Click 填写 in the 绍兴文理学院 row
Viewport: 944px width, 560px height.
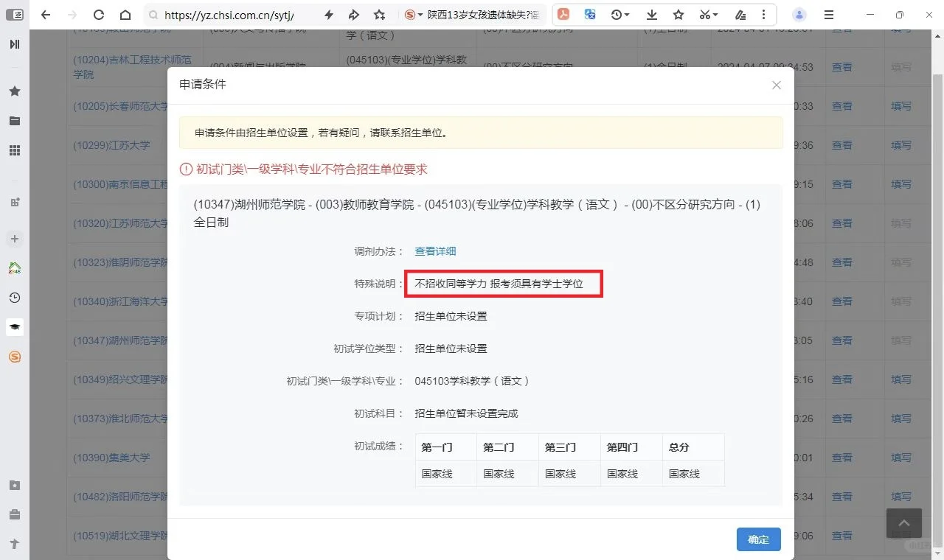point(901,379)
